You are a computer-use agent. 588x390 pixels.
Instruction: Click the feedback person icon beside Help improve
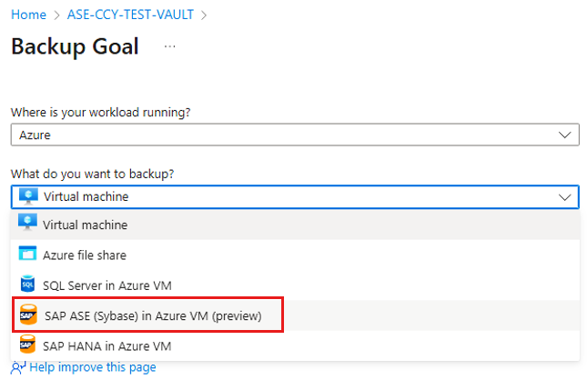pos(18,367)
